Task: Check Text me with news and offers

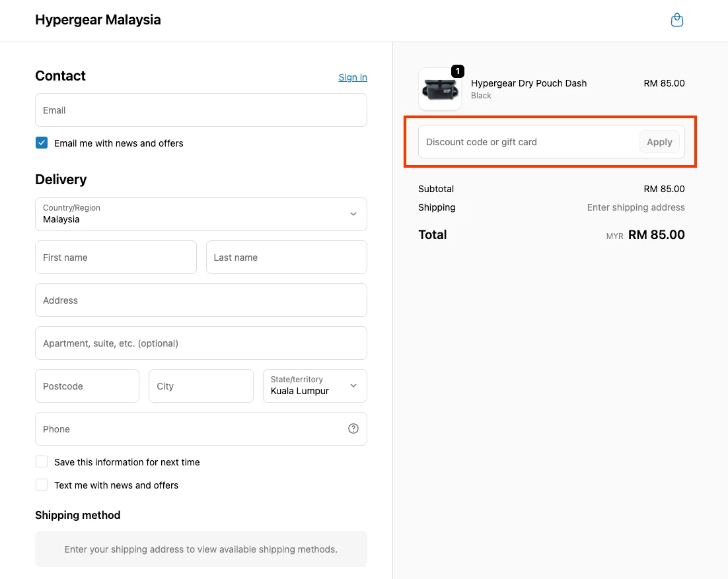Action: (x=42, y=485)
